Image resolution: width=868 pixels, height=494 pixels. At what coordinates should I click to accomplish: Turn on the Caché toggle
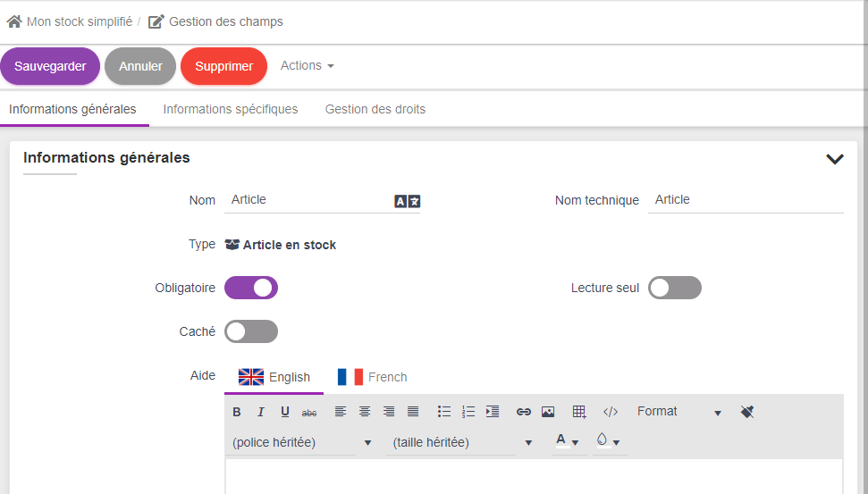(x=251, y=331)
